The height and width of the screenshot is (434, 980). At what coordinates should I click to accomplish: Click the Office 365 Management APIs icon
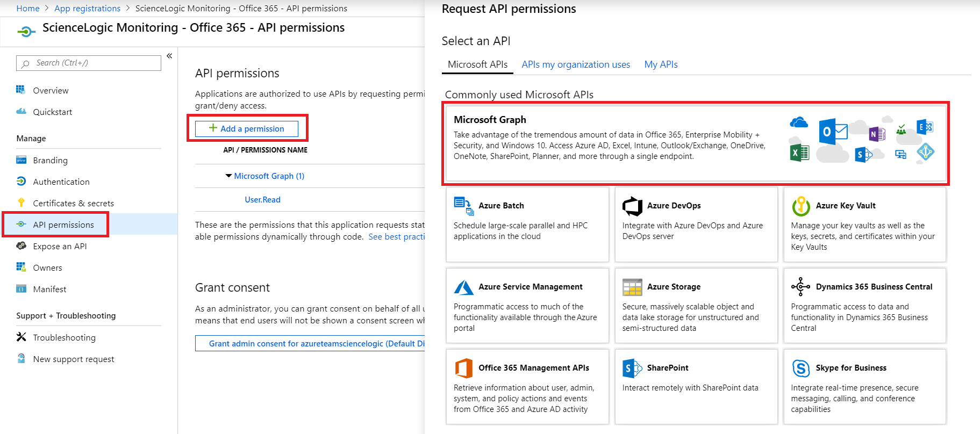click(x=463, y=368)
